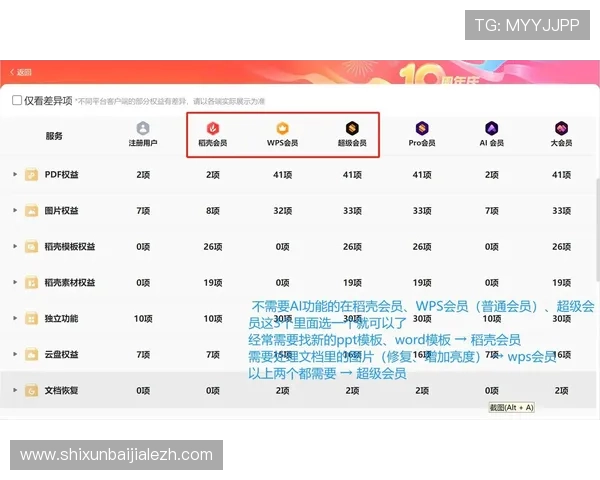Expand the 稻壳素材权益 row arrow
Image resolution: width=600 pixels, height=480 pixels.
point(15,282)
